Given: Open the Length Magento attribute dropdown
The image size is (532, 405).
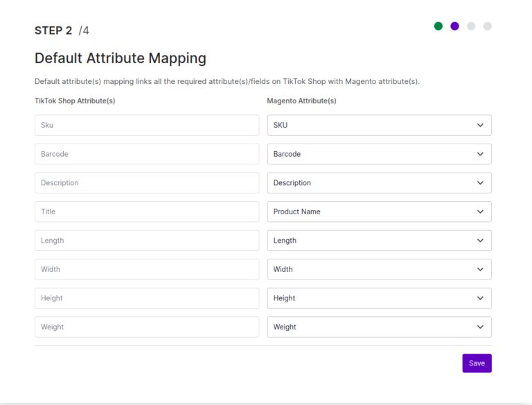Looking at the screenshot, I should (x=380, y=241).
